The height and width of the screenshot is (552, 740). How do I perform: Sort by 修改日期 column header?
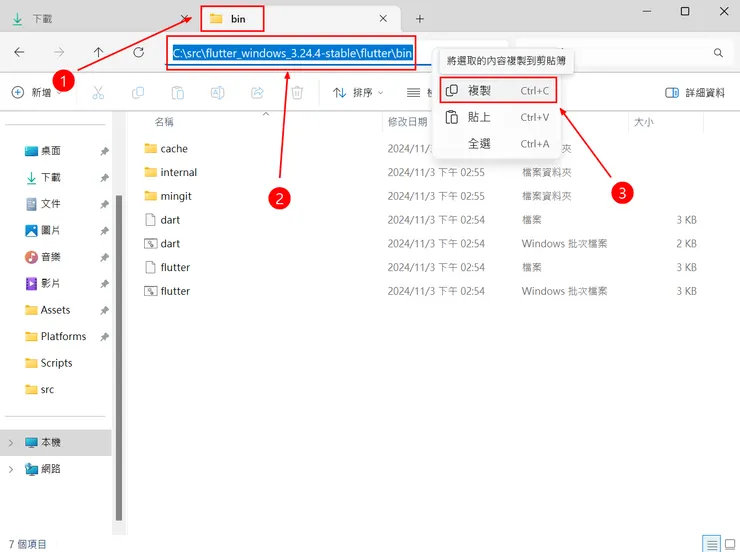coord(407,122)
